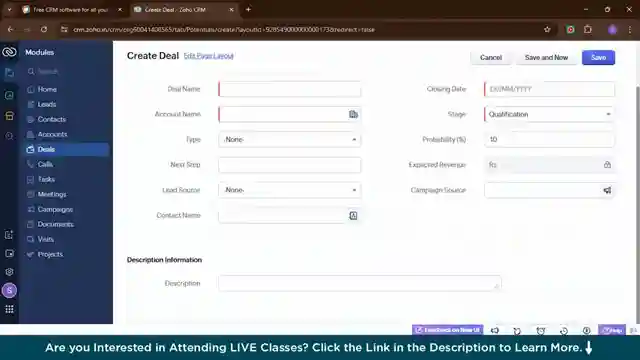Image resolution: width=640 pixels, height=360 pixels.
Task: Go back in browser history
Action: tap(10, 29)
